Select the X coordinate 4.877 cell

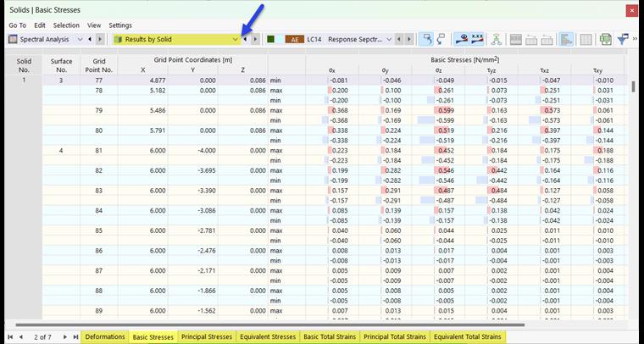point(143,80)
